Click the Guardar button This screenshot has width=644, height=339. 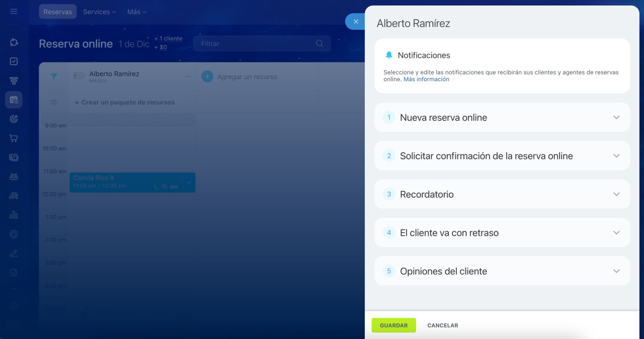393,325
